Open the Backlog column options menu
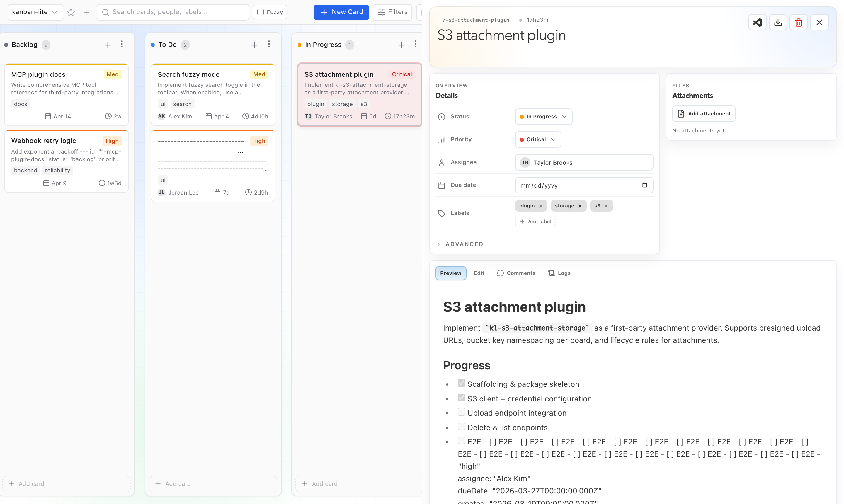The image size is (844, 504). coord(122,44)
